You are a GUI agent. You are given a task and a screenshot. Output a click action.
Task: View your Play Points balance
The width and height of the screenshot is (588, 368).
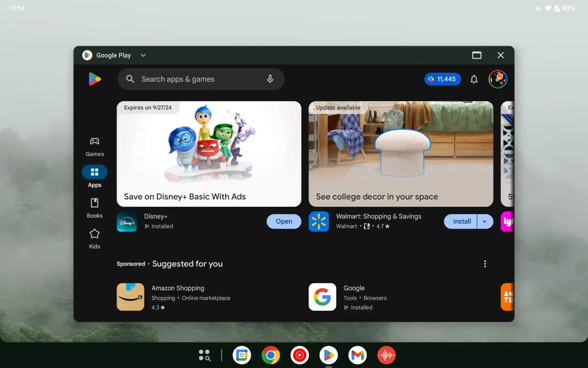(443, 79)
